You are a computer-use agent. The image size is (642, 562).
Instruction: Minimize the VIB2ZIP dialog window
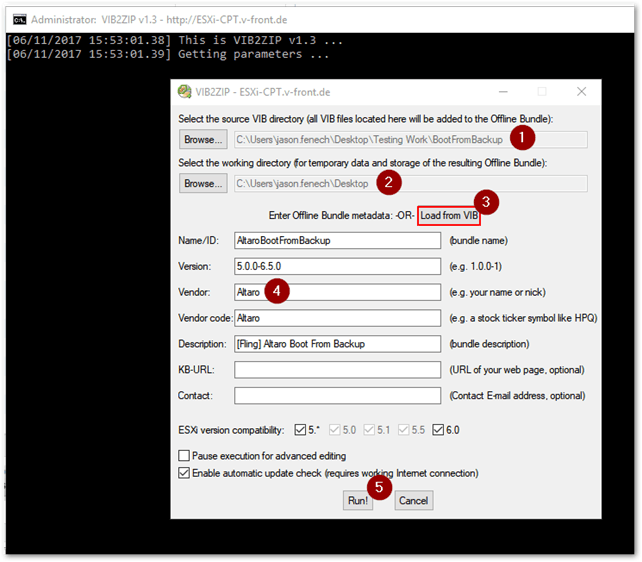(x=503, y=92)
